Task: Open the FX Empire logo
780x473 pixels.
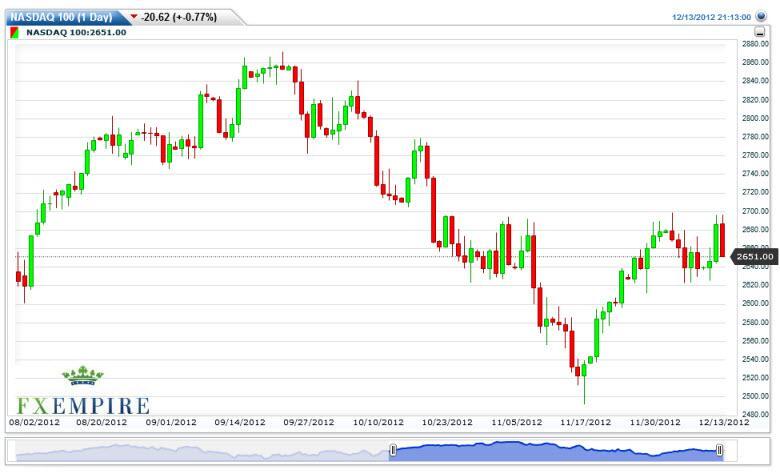Action: [x=83, y=393]
